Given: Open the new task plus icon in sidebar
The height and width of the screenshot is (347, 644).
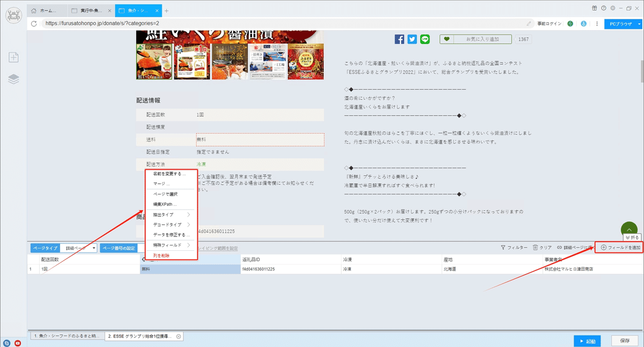Looking at the screenshot, I should click(x=13, y=57).
